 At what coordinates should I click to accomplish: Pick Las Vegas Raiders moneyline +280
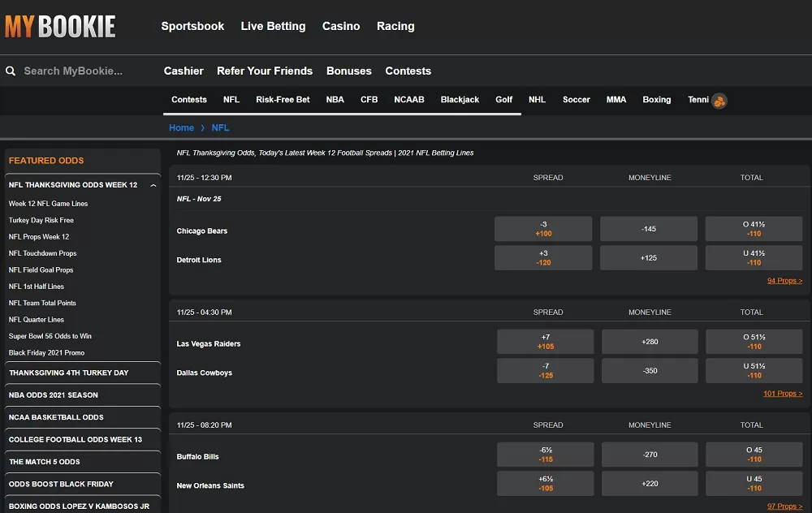coord(650,342)
